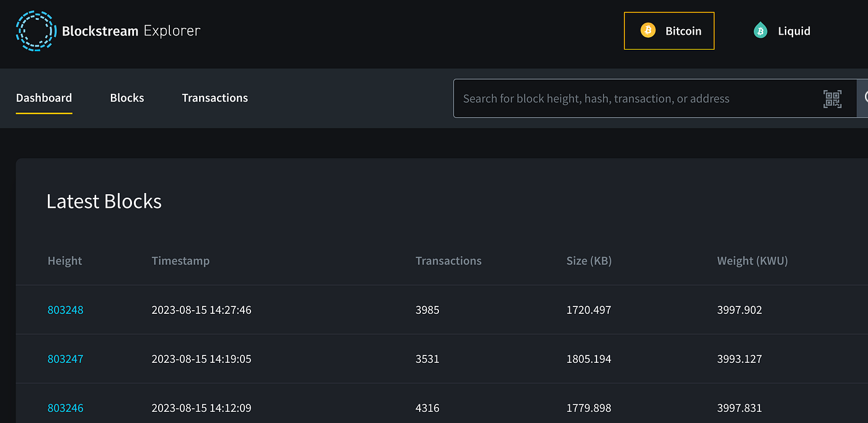This screenshot has width=868, height=423.
Task: Switch to the Blocks tab
Action: point(126,97)
